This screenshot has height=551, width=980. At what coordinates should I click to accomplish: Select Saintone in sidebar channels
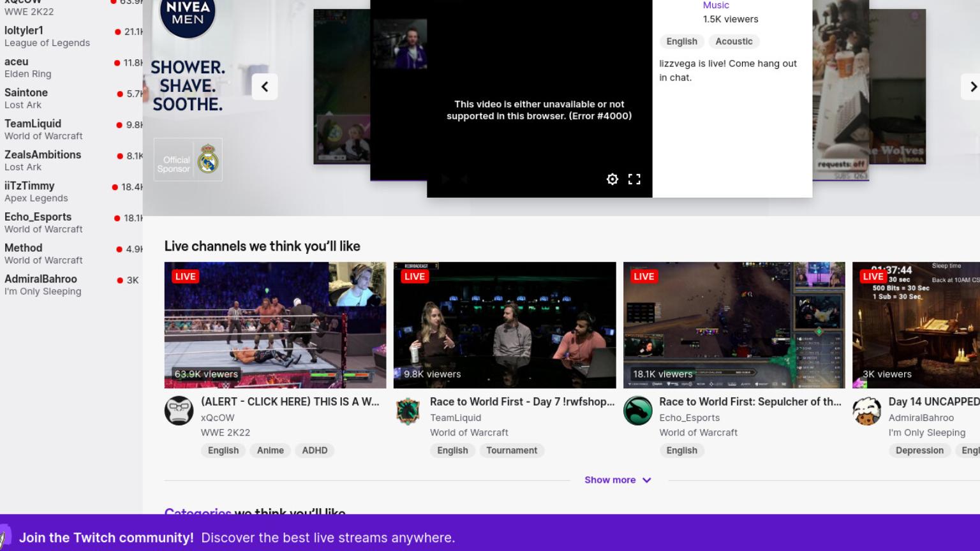click(71, 99)
